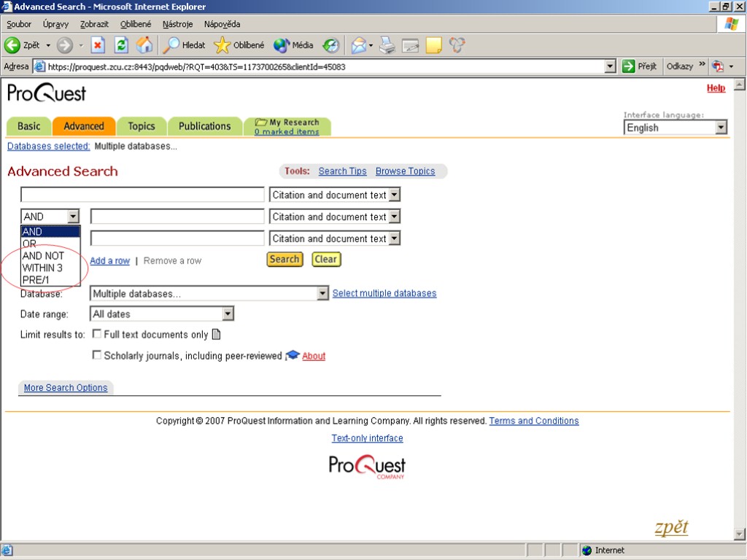The image size is (747, 560).
Task: Open Hledat search magnifier
Action: tap(171, 45)
